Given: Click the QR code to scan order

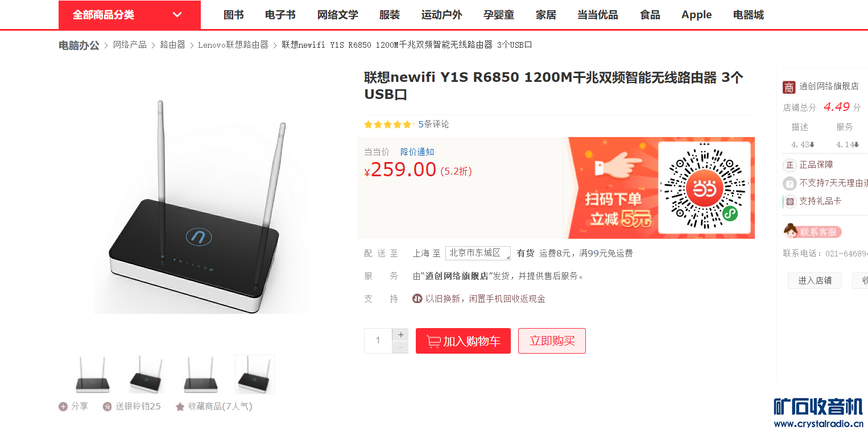Looking at the screenshot, I should click(x=704, y=188).
